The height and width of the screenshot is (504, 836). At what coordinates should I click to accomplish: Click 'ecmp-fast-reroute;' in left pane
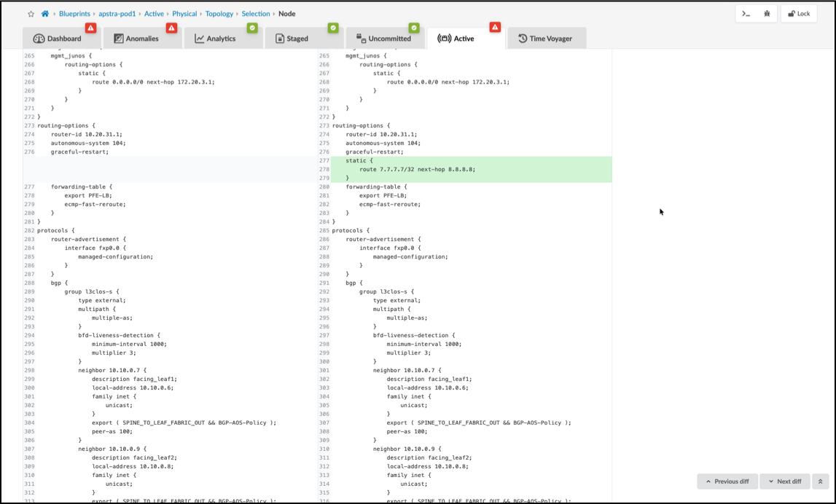pos(95,204)
